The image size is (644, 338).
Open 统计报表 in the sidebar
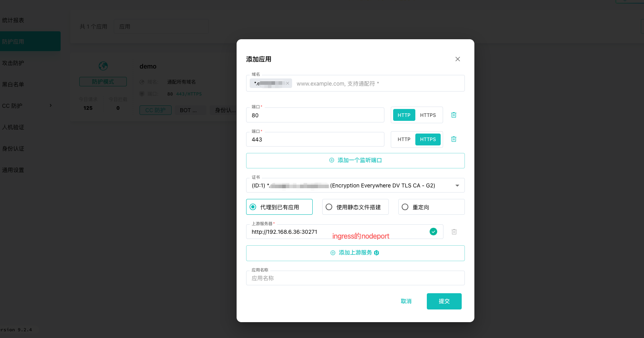click(x=13, y=20)
